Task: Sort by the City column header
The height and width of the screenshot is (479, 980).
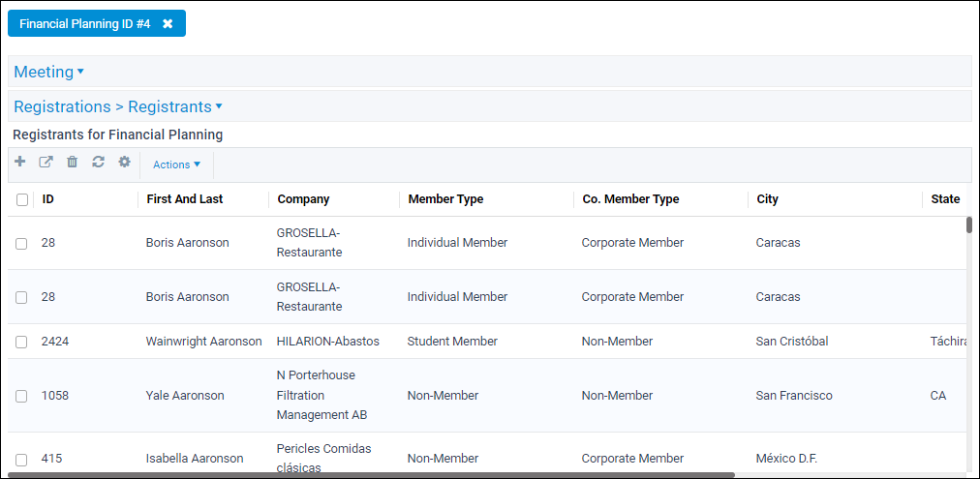Action: point(767,199)
